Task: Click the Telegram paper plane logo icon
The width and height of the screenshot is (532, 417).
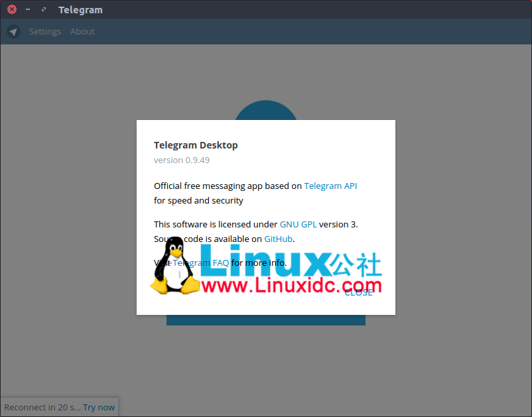Action: pos(13,32)
